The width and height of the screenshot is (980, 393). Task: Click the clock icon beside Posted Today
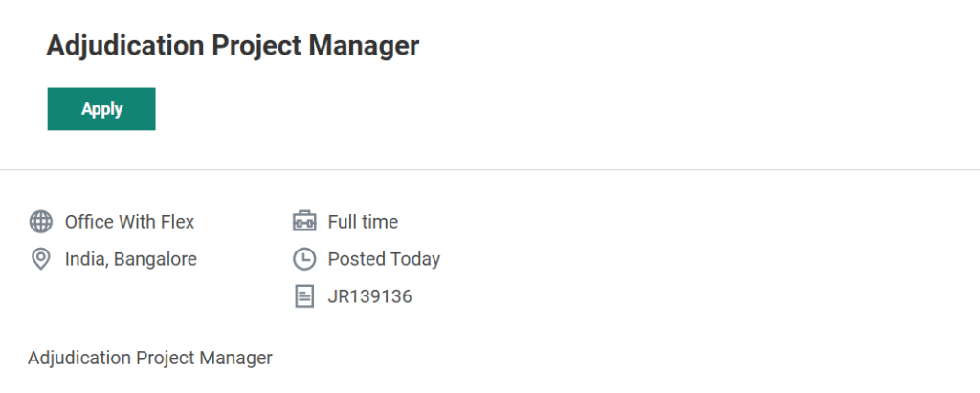tap(303, 259)
